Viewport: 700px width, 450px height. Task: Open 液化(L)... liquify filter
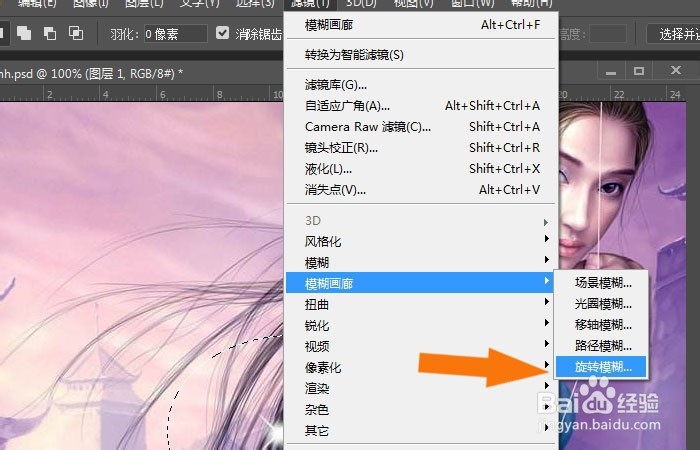pyautogui.click(x=421, y=169)
